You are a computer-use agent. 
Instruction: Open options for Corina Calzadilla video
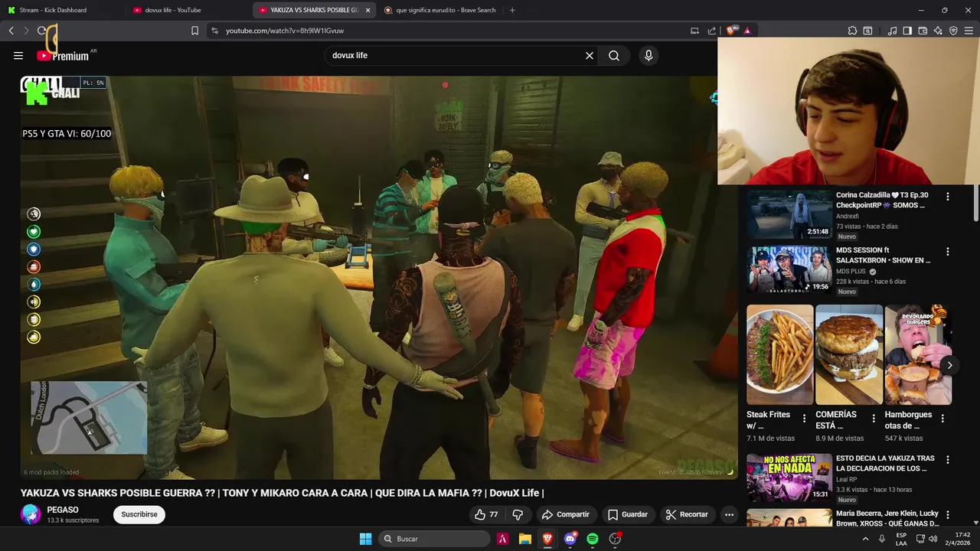(x=947, y=197)
